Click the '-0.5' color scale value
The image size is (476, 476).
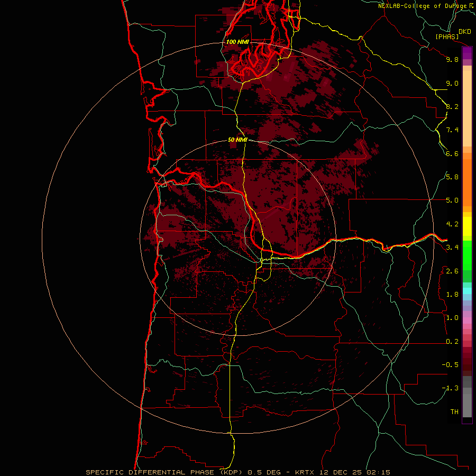click(x=450, y=365)
